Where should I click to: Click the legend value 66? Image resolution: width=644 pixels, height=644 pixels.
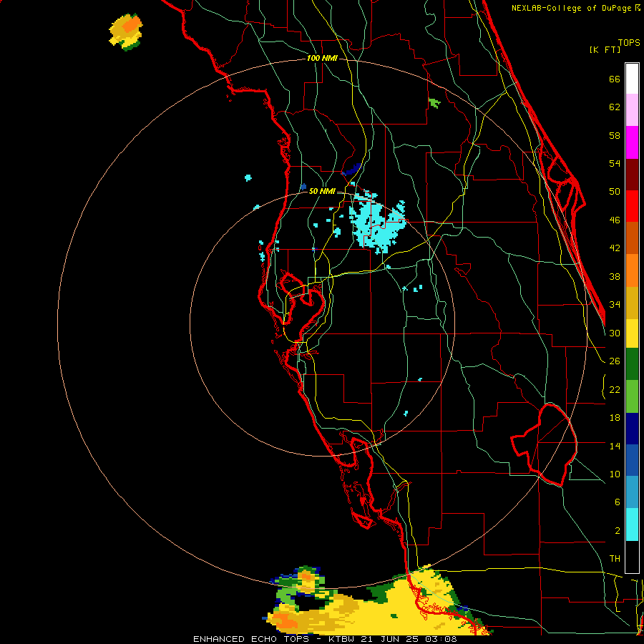point(615,79)
